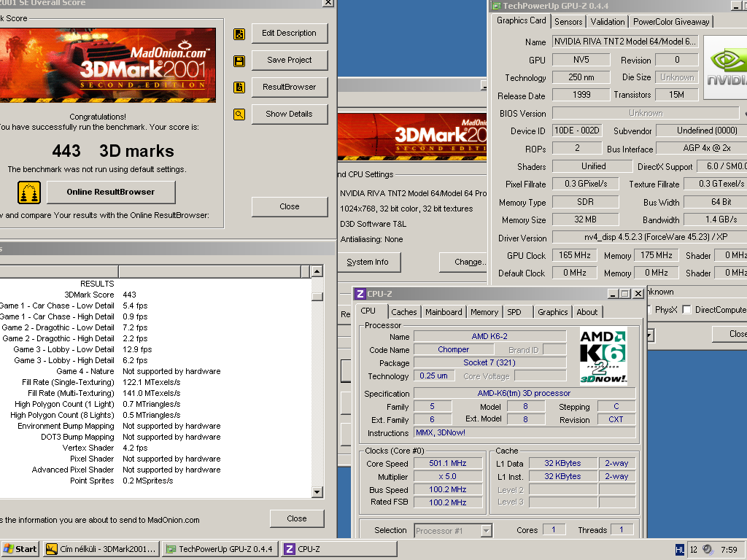Click Close in the results details window
Image resolution: width=747 pixels, height=560 pixels.
coord(297,518)
